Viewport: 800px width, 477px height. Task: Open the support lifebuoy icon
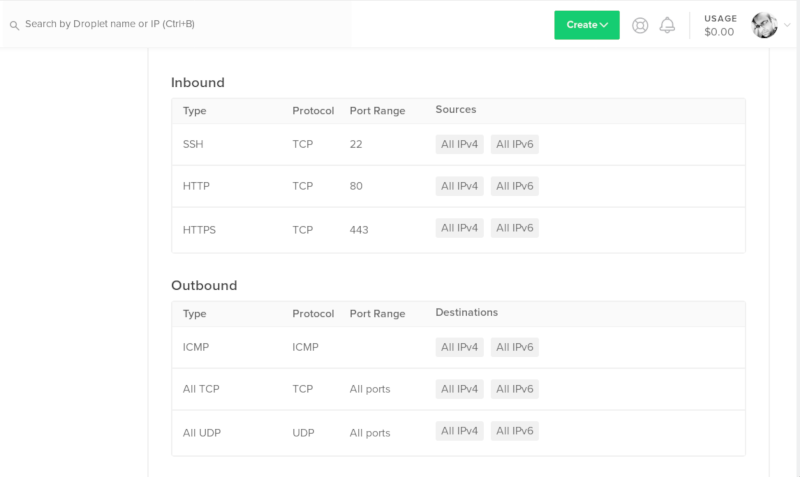640,25
